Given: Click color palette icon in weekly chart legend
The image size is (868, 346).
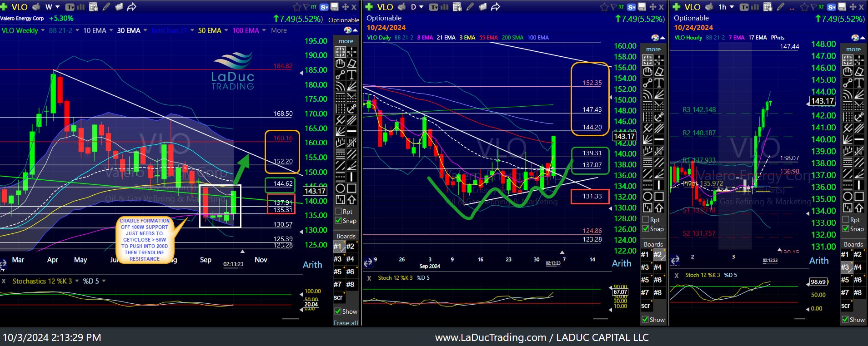Looking at the screenshot, I should coord(348,30).
